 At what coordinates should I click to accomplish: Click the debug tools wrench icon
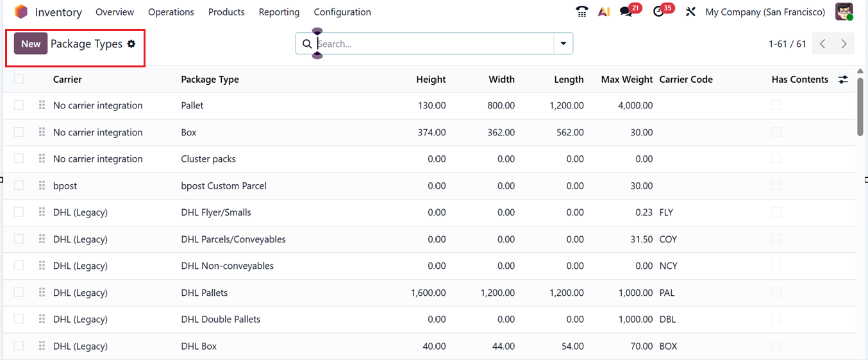coord(690,12)
